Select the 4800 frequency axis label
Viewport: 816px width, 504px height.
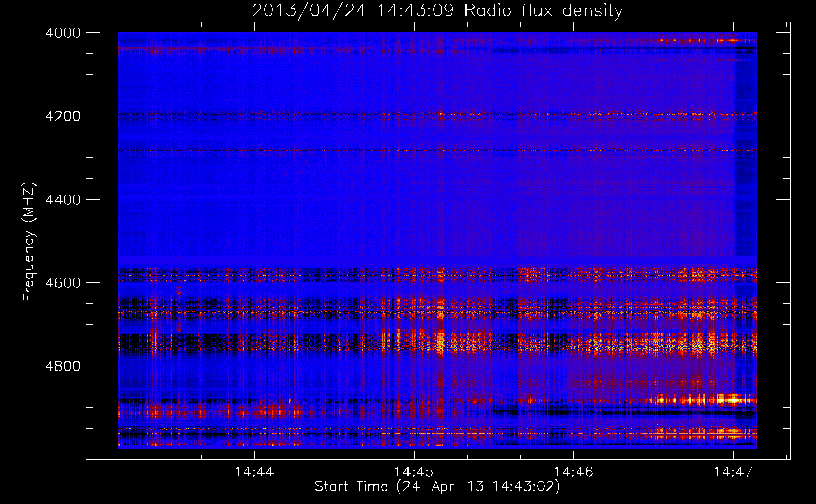click(x=63, y=366)
